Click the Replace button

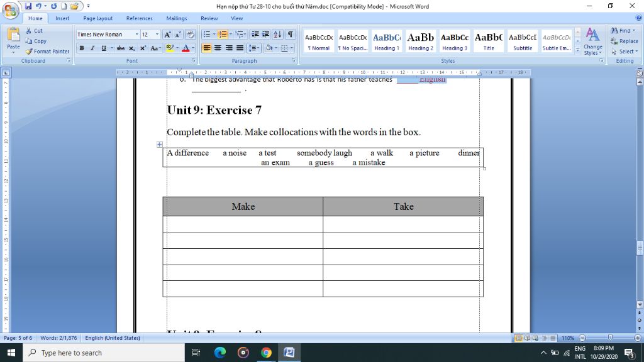[625, 41]
